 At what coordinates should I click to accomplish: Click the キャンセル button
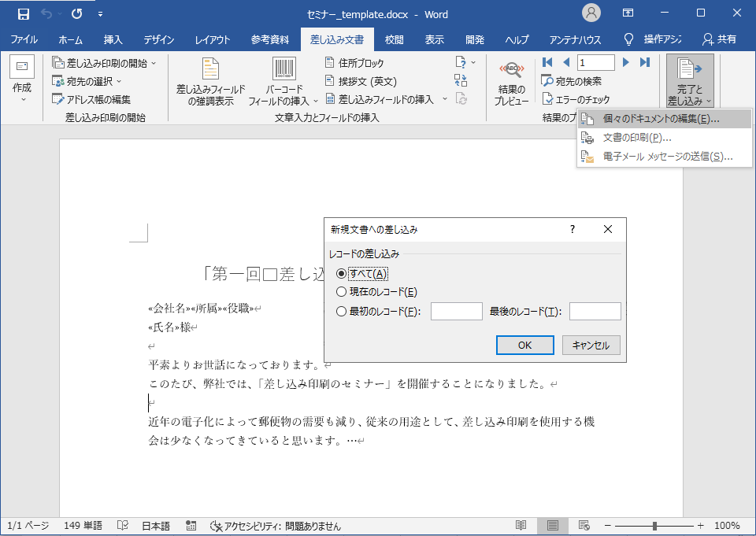(x=591, y=345)
